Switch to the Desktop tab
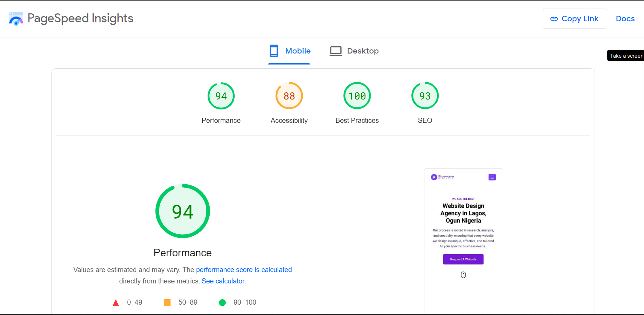 [x=363, y=50]
